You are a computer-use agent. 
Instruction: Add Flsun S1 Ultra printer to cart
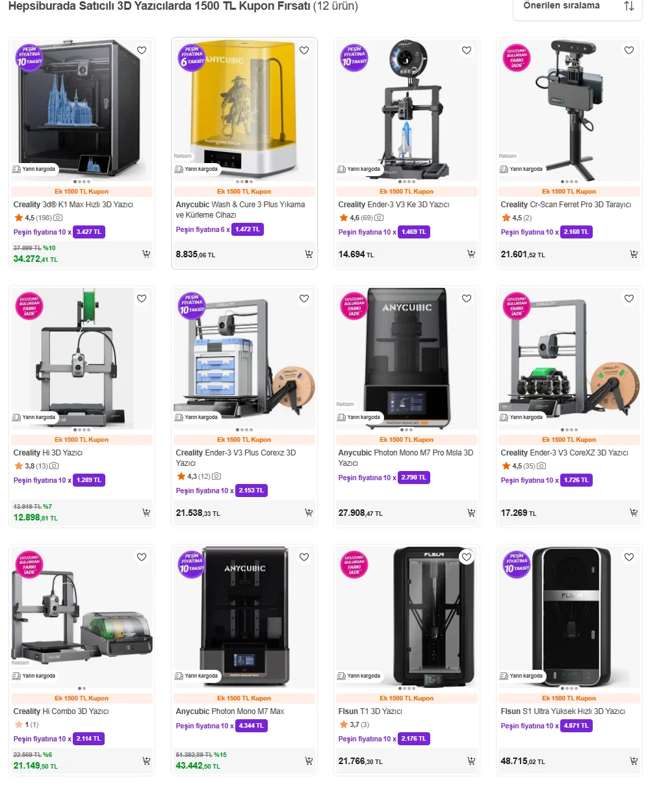click(x=634, y=761)
